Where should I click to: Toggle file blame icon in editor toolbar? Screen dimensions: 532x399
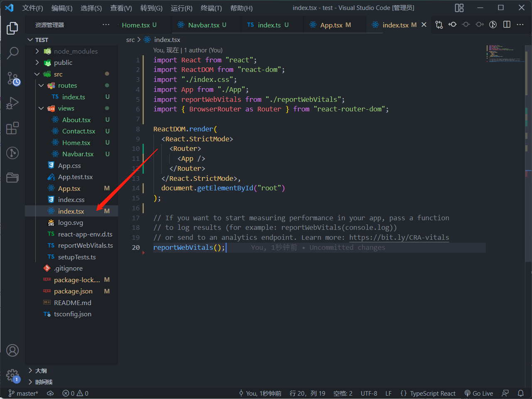click(x=493, y=25)
